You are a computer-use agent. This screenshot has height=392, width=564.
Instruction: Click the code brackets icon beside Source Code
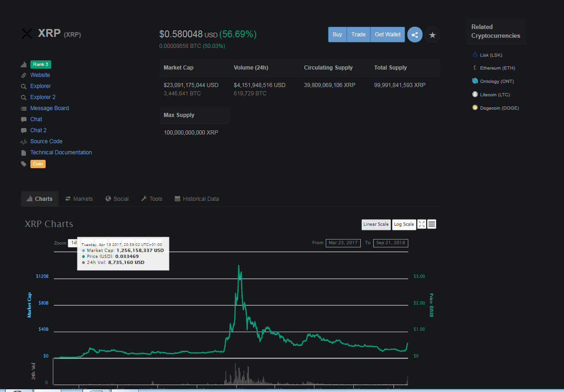pyautogui.click(x=23, y=141)
